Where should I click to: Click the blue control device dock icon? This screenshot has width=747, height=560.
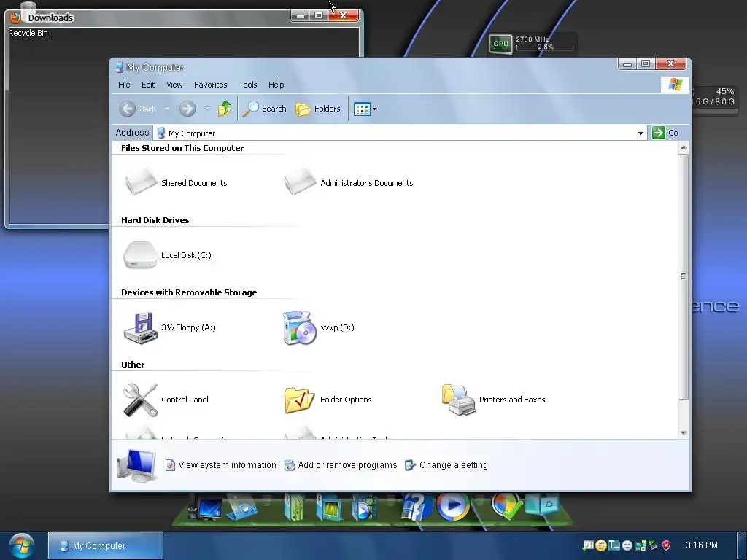(242, 508)
